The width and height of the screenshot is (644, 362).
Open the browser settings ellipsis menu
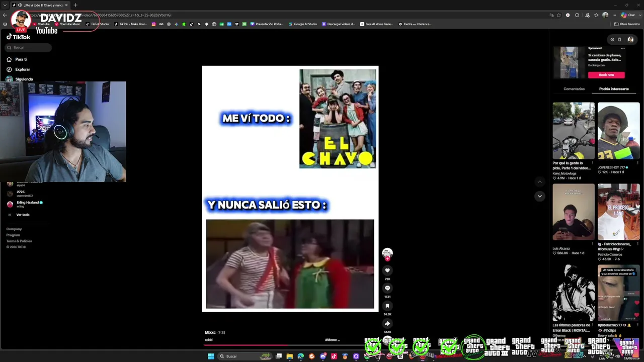tap(614, 15)
